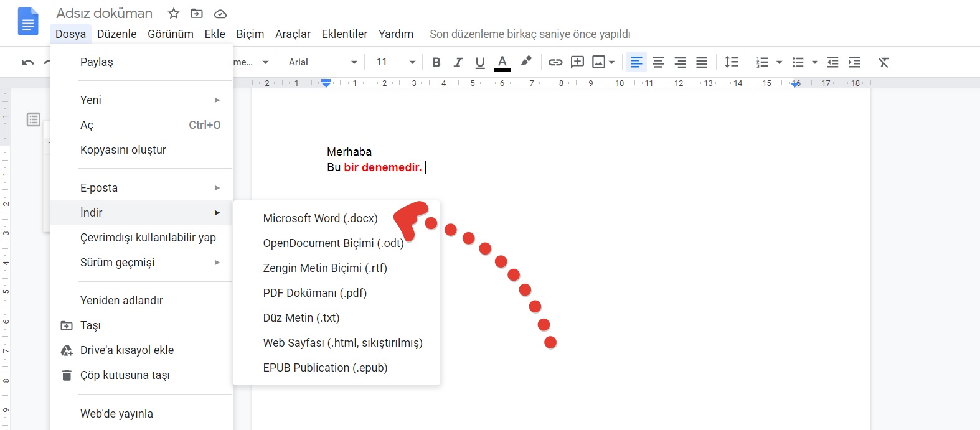Click the add comment icon

click(578, 62)
